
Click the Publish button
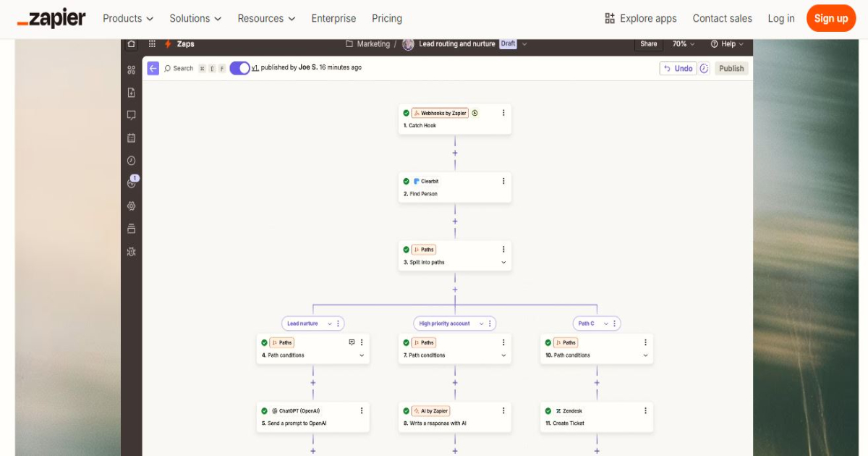[731, 68]
